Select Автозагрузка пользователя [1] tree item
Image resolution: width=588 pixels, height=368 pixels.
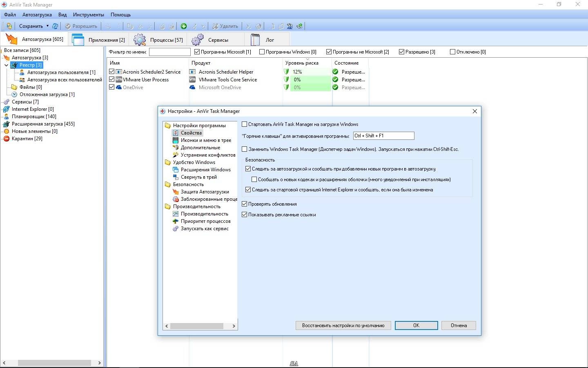61,72
